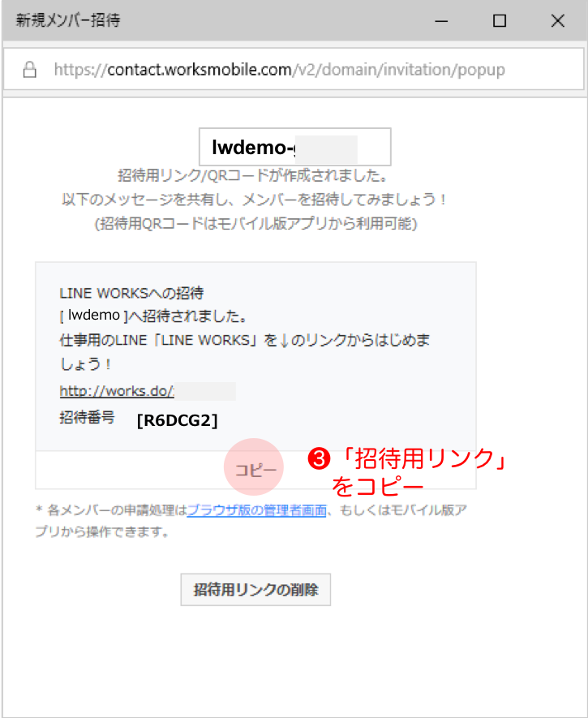Click the lock icon in address bar
This screenshot has width=588, height=718.
point(30,70)
